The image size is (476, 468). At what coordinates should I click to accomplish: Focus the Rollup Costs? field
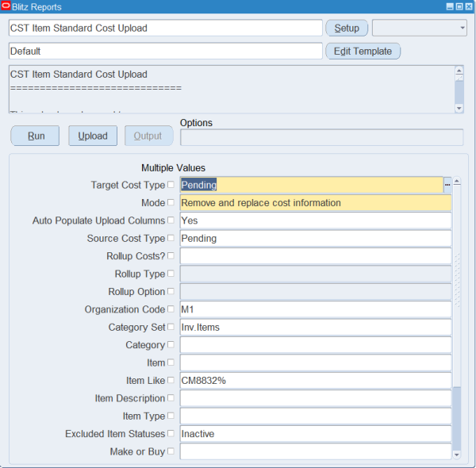316,256
